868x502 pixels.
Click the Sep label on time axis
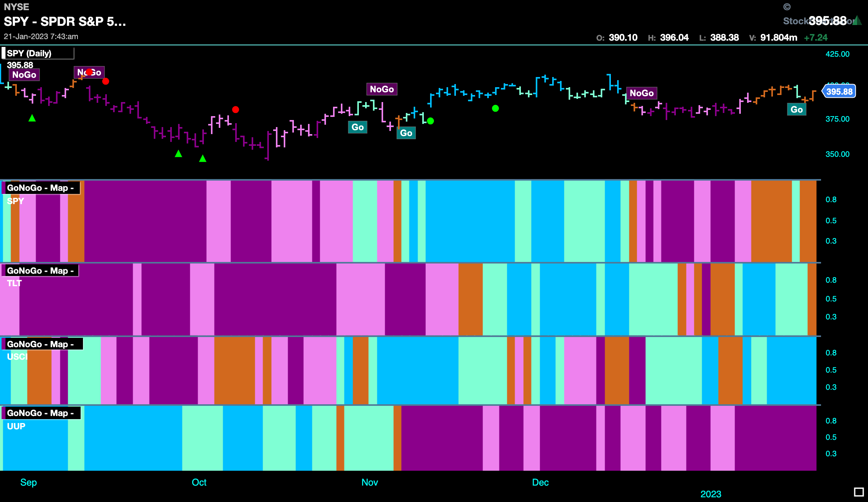coord(29,482)
